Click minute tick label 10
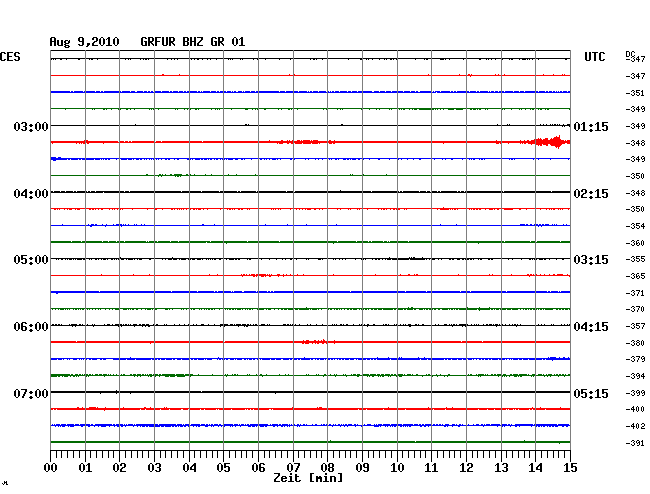This screenshot has height=494, width=650. click(397, 468)
